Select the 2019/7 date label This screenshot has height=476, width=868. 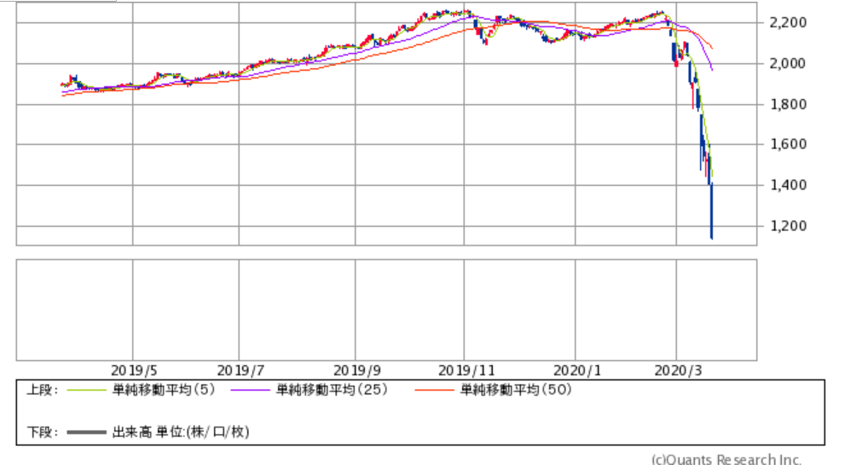point(240,370)
